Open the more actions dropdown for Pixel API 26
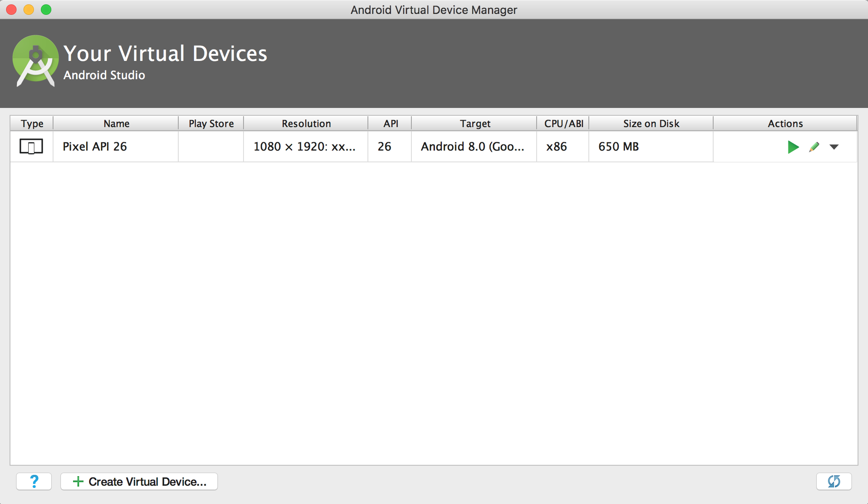 [x=834, y=147]
